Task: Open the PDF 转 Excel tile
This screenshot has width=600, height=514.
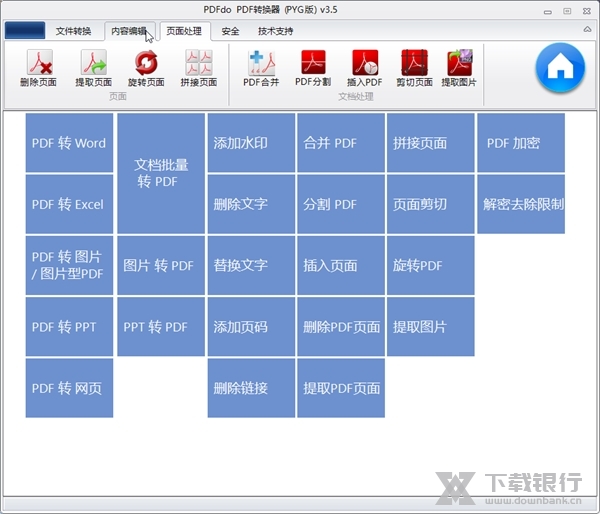Action: pyautogui.click(x=69, y=204)
